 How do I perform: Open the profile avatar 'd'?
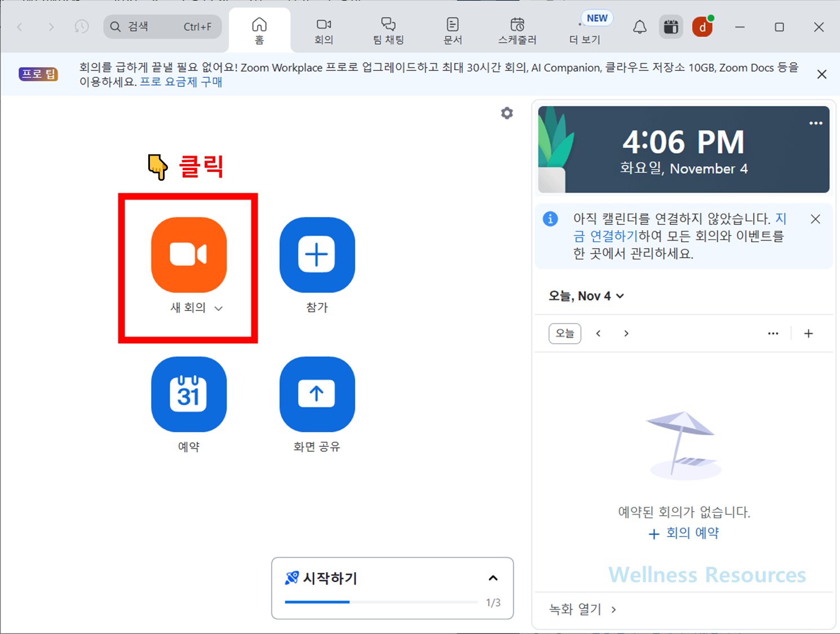tap(702, 26)
